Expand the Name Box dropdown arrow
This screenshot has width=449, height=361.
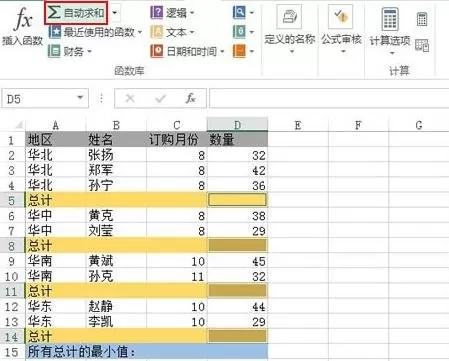[x=80, y=98]
